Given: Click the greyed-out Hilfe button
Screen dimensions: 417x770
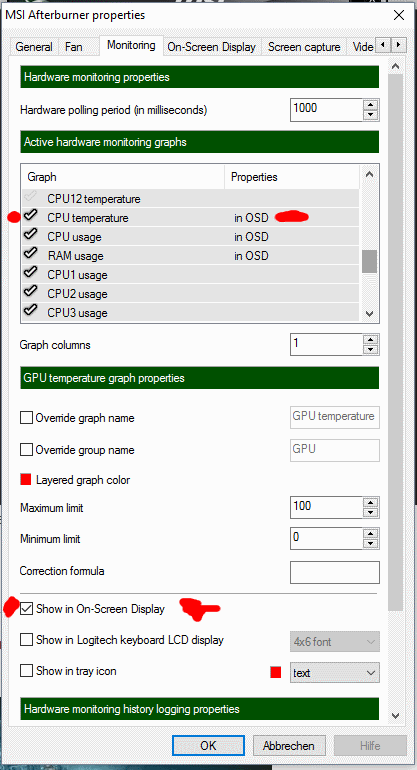Looking at the screenshot, I should [370, 745].
